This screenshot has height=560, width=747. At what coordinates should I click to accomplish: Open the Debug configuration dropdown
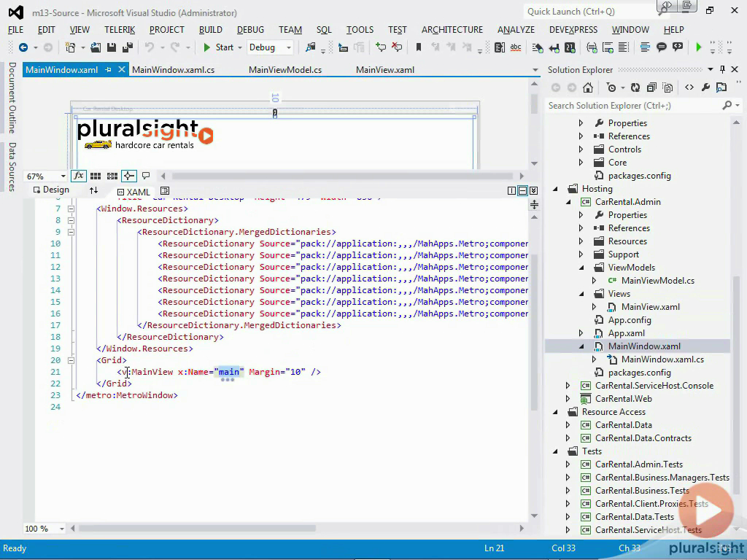(x=270, y=47)
